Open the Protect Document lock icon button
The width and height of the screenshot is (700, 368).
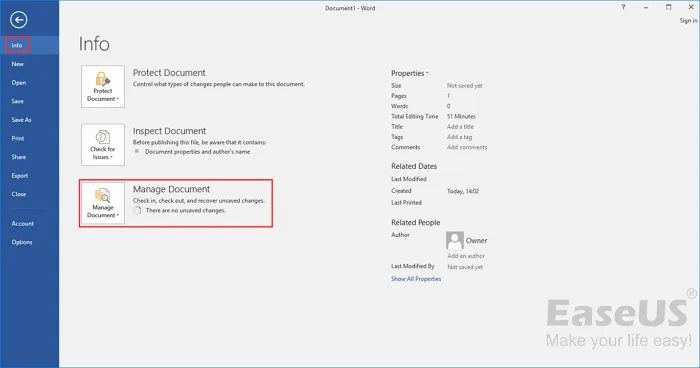coord(103,87)
